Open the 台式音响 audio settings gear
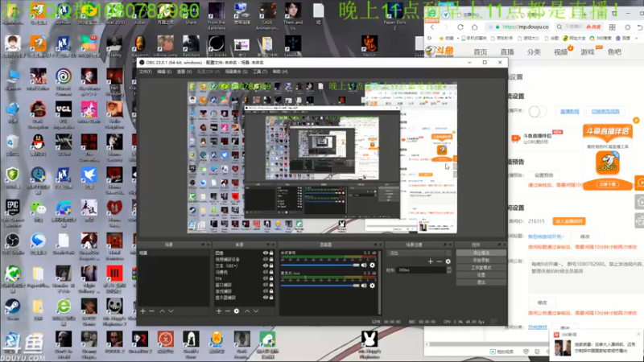Image resolution: width=644 pixels, height=362 pixels. pyautogui.click(x=372, y=265)
